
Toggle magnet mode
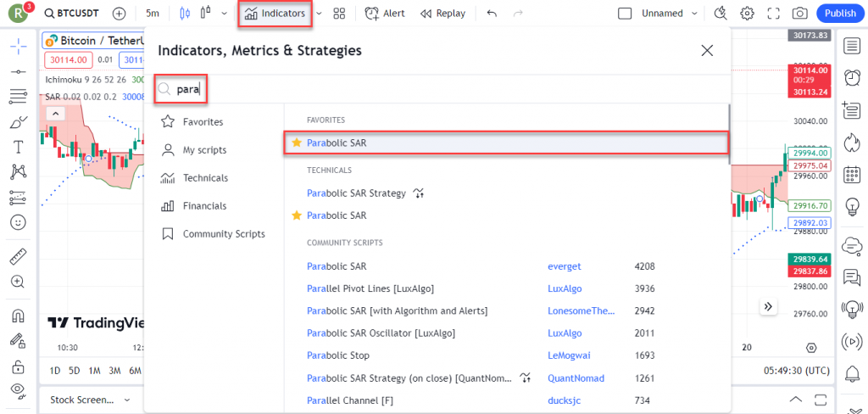[x=19, y=316]
